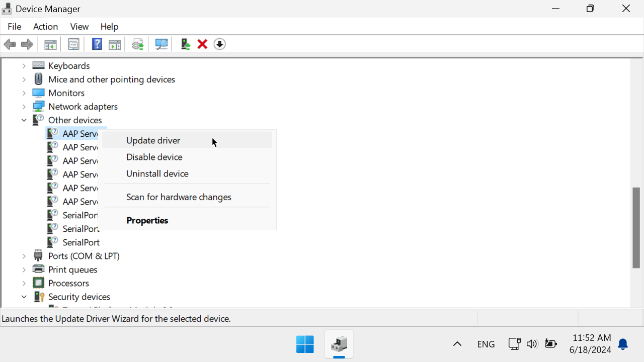Screen dimensions: 644x362
Task: Select the last SerialPort device
Action: pos(80,242)
